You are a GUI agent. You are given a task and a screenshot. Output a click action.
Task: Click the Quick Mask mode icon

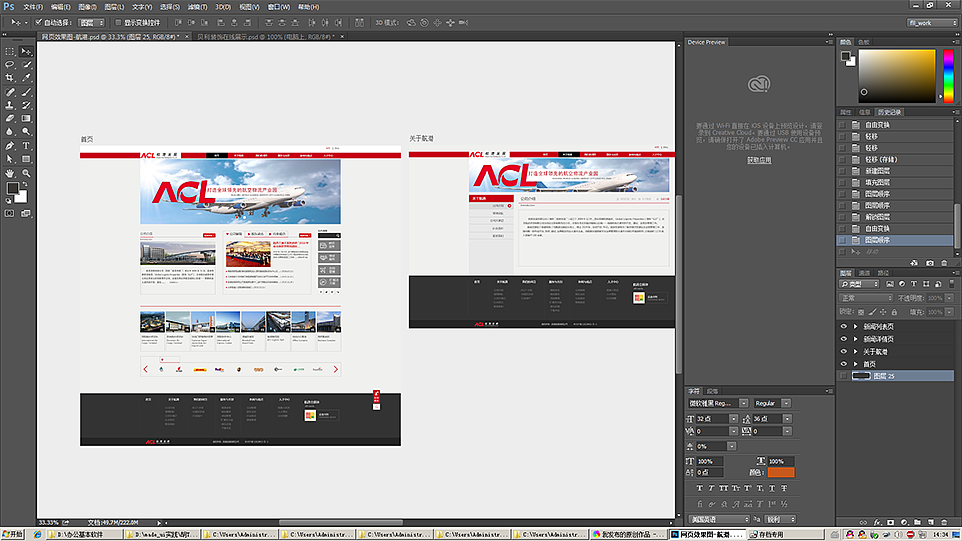[x=10, y=213]
